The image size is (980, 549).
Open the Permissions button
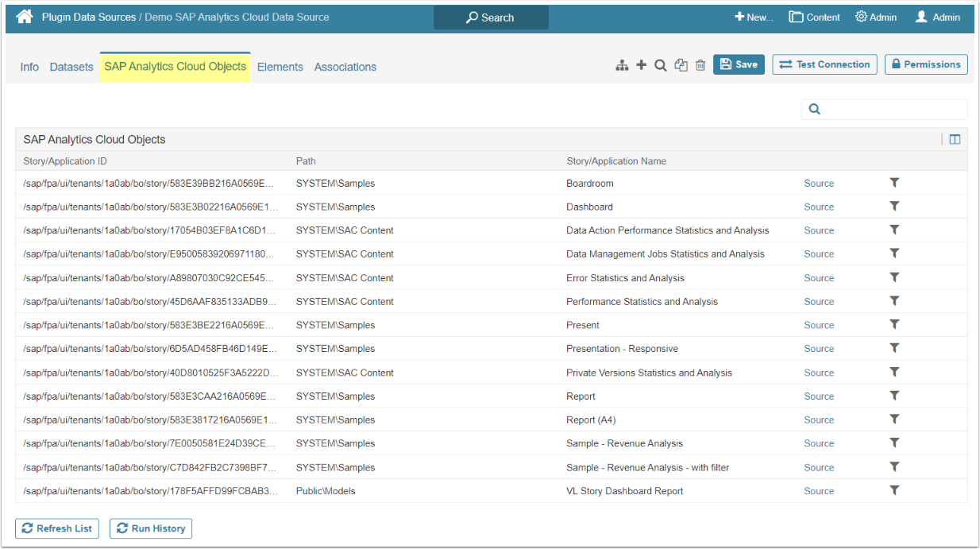point(926,64)
